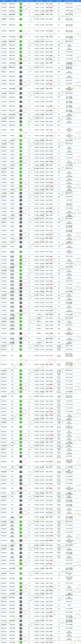The image size is (81, 644).
Task: Click N68 body cell in XSARA PICASSO 6FZ row
Action: (59, 325)
